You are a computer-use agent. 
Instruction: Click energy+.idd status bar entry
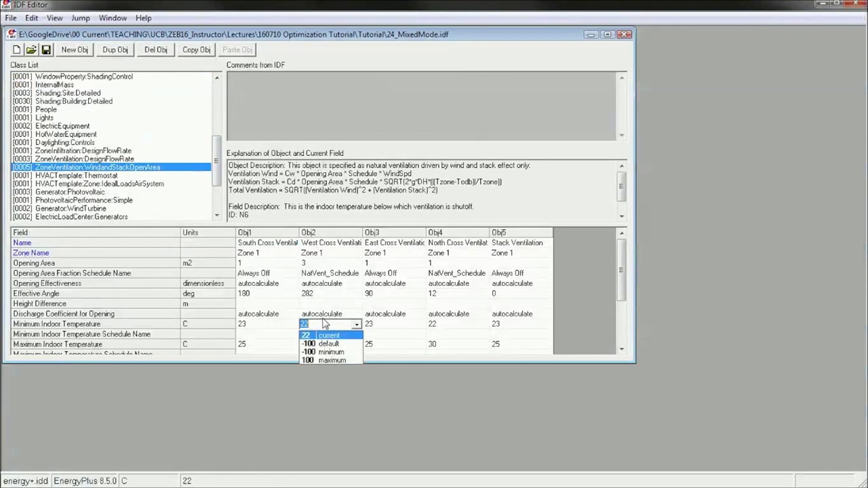coord(26,481)
